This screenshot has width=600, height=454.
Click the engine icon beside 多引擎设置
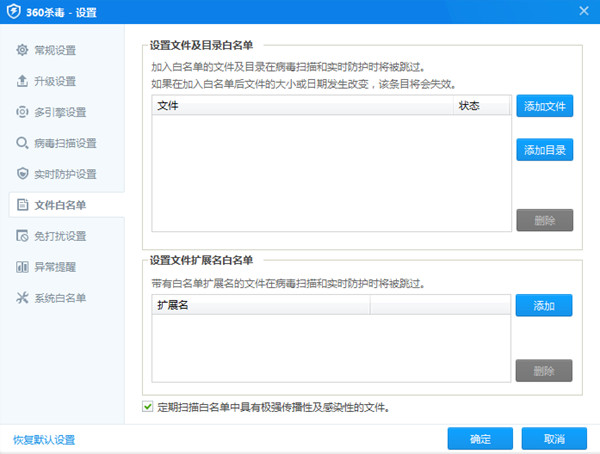(x=22, y=112)
